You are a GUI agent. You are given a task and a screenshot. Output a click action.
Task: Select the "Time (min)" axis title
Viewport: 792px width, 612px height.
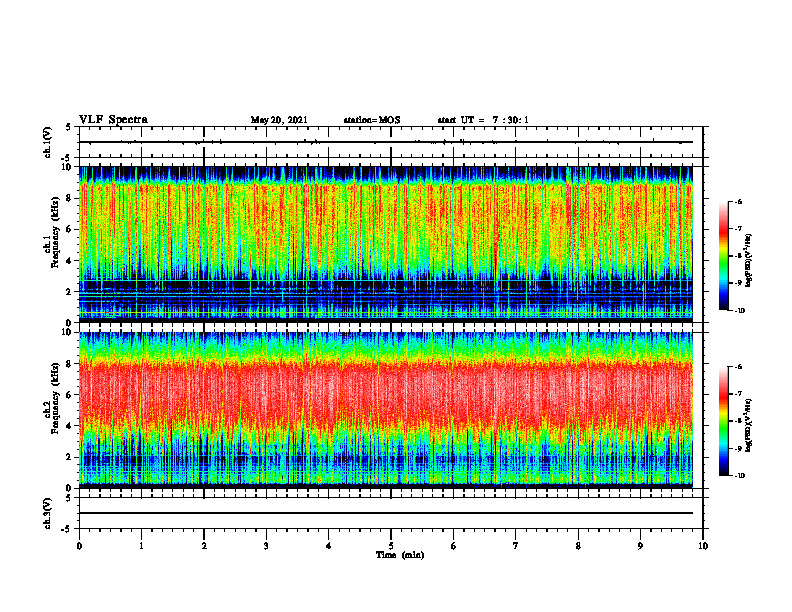click(400, 555)
